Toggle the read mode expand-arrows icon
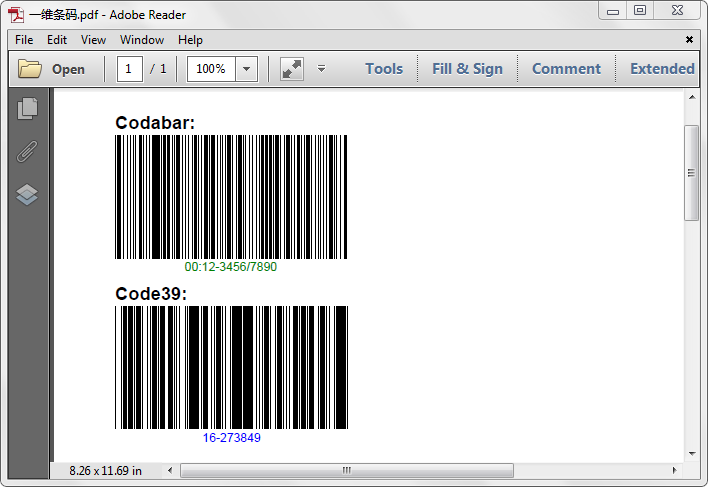The height and width of the screenshot is (487, 708). (292, 69)
